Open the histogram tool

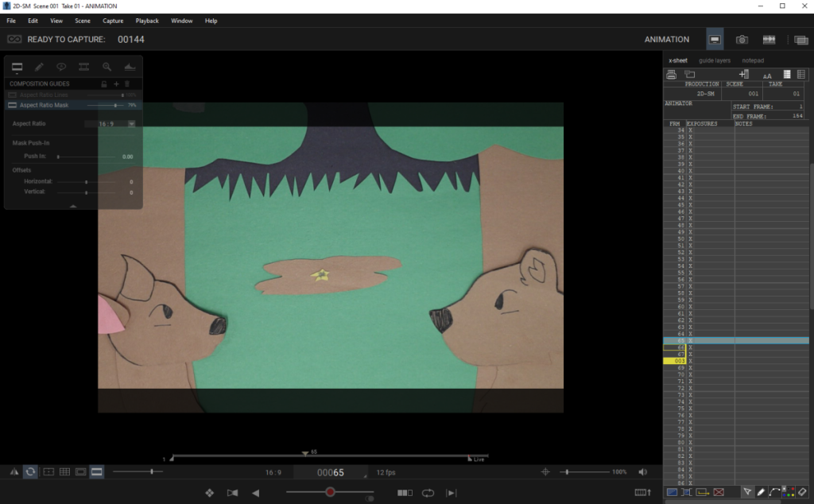(130, 67)
